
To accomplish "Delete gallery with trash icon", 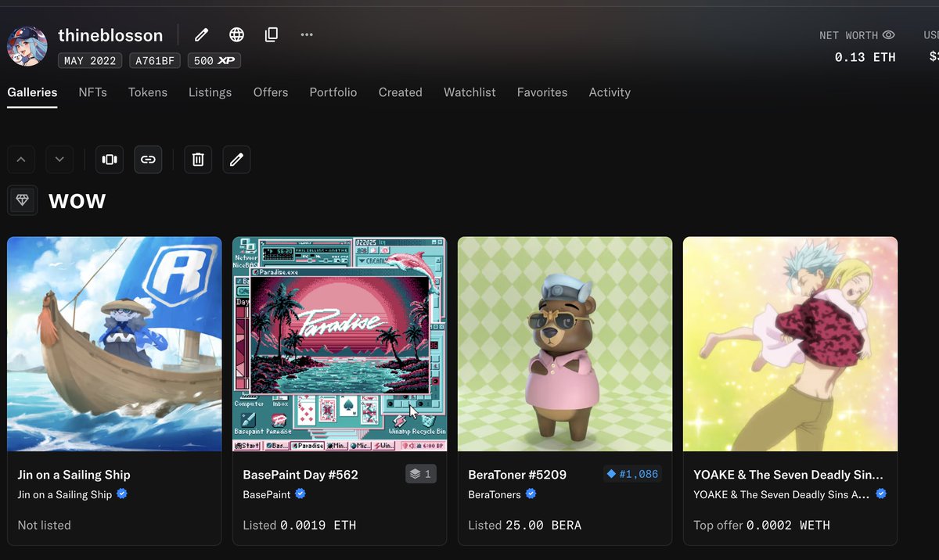I will [198, 160].
